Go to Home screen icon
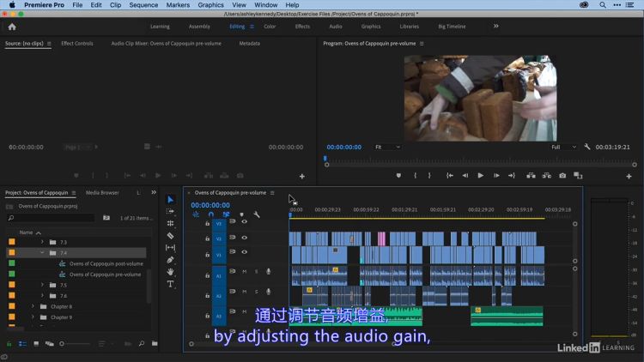644x362 pixels. click(x=12, y=27)
